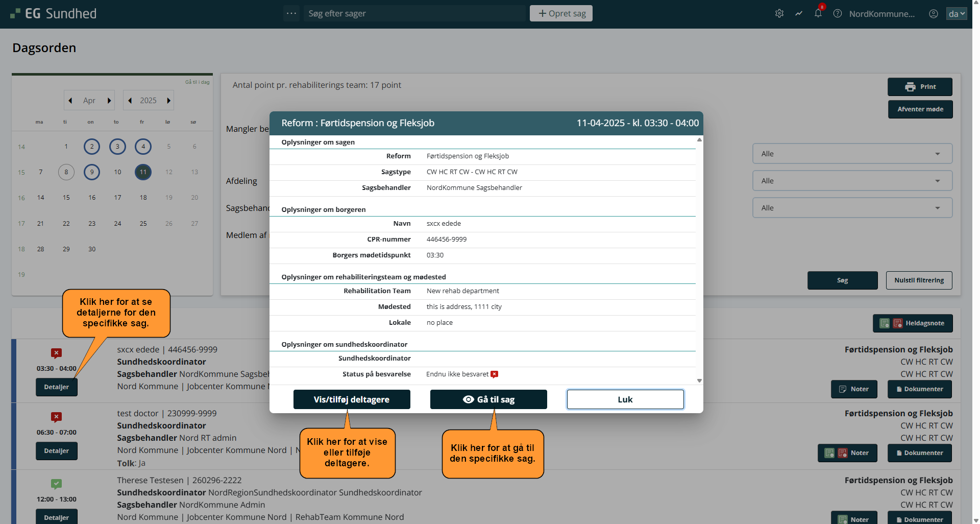This screenshot has width=980, height=524.
Task: Close the dialog with 'Luk'
Action: (x=625, y=399)
